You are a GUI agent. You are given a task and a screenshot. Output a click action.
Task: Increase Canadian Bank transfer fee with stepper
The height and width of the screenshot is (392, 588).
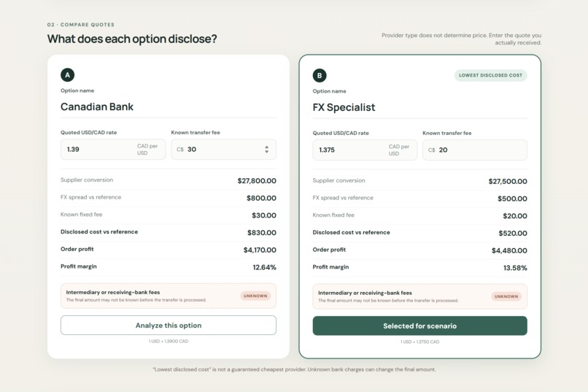pyautogui.click(x=266, y=147)
